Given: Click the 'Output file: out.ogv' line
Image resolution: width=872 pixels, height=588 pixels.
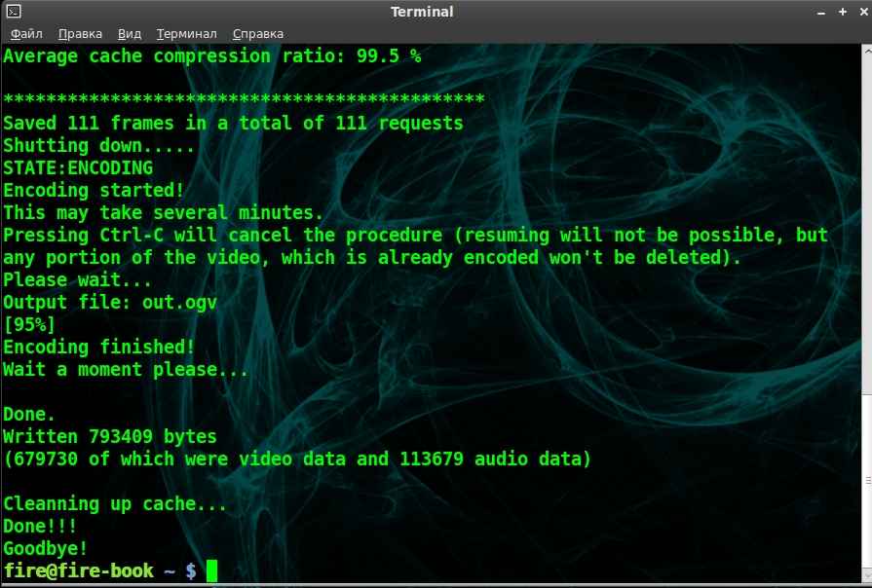Looking at the screenshot, I should point(109,302).
